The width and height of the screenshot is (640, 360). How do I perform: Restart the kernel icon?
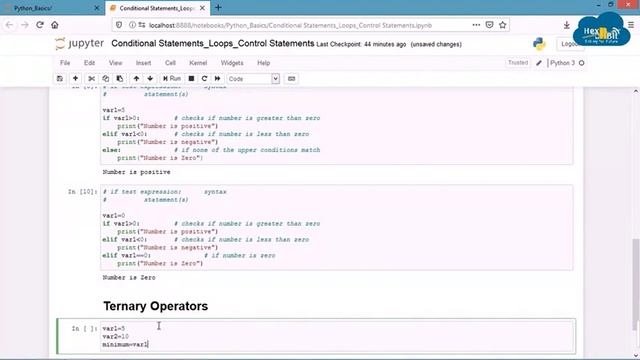tap(204, 78)
